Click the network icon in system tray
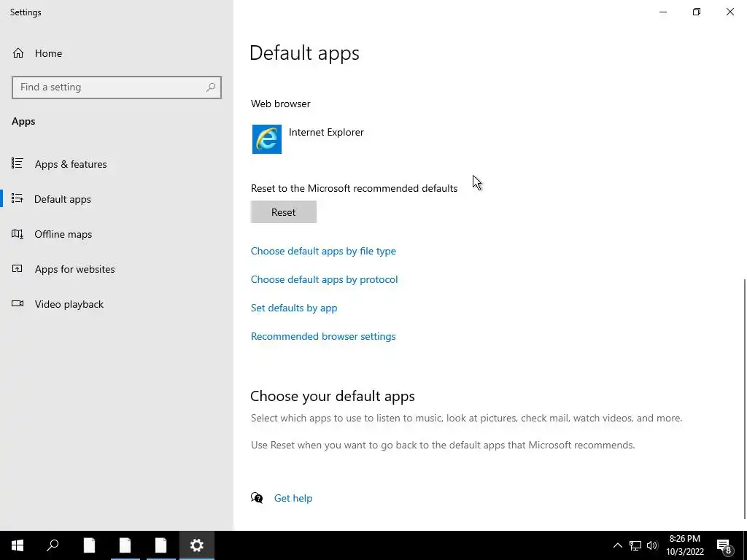This screenshot has height=560, width=747. pyautogui.click(x=635, y=545)
